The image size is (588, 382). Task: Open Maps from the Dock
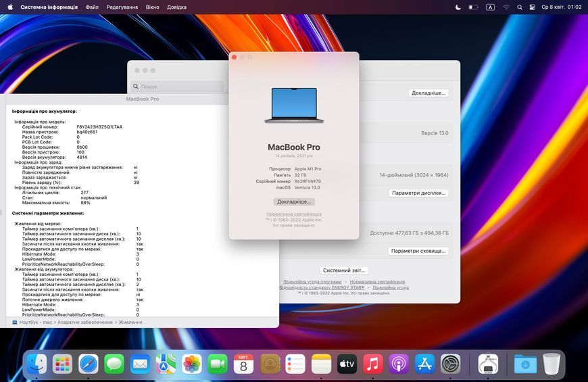[x=166, y=364]
